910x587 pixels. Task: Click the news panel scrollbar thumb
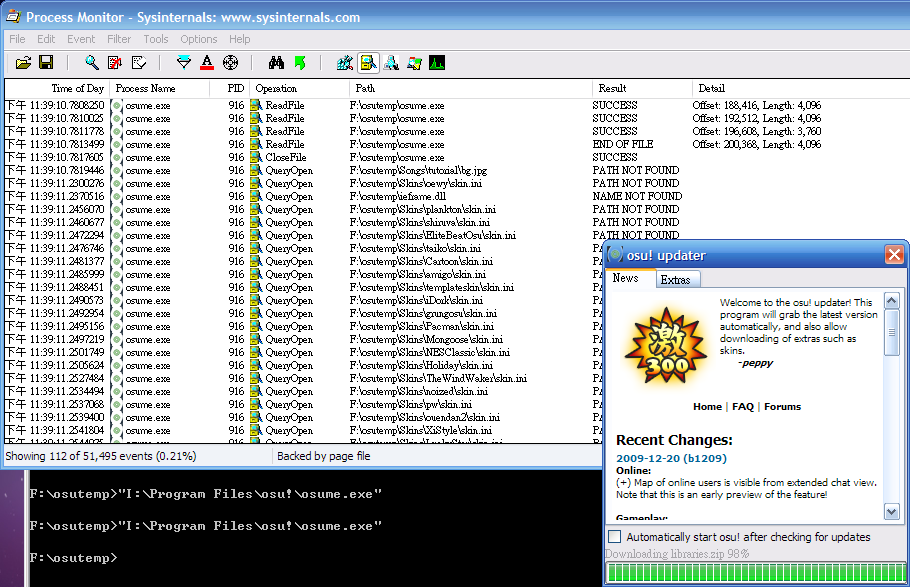[x=891, y=332]
